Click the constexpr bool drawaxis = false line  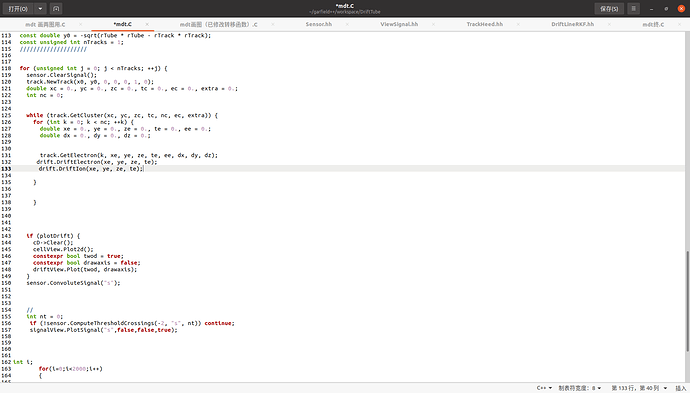coord(86,263)
